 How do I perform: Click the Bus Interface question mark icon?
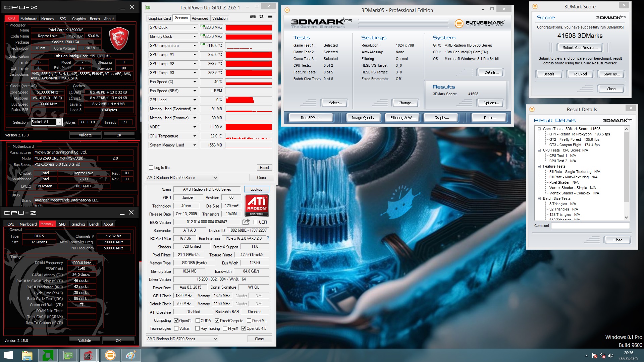268,238
